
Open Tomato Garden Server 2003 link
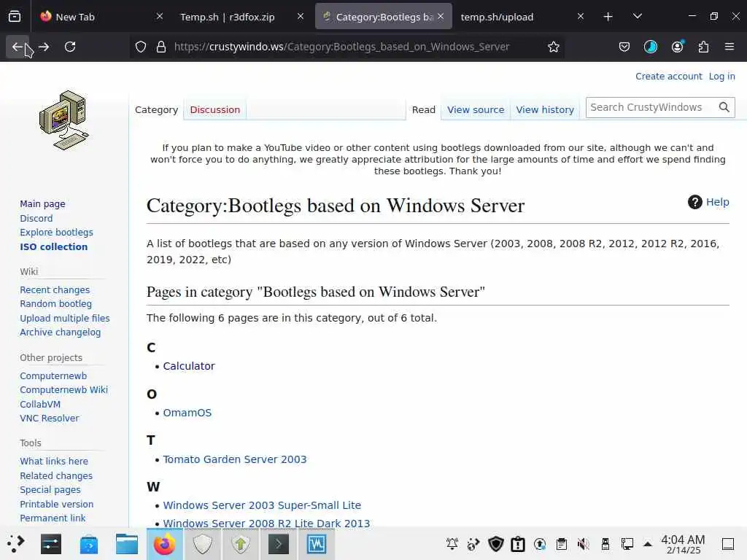235,459
